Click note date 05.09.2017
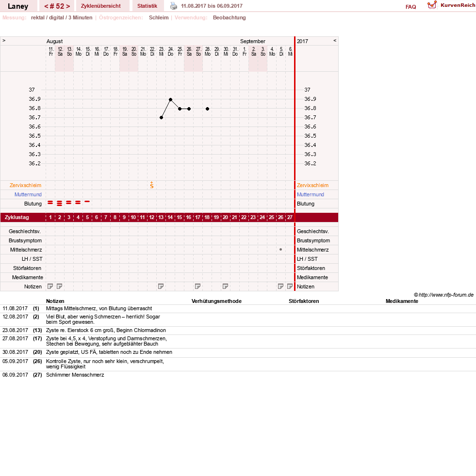Image resolution: width=476 pixels, height=476 pixels. coord(15,361)
